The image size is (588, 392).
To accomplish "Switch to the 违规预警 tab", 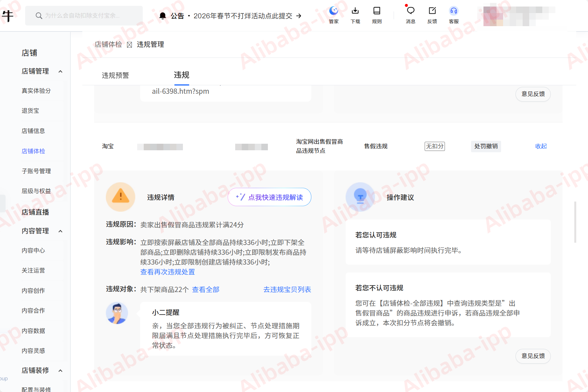I will (115, 75).
